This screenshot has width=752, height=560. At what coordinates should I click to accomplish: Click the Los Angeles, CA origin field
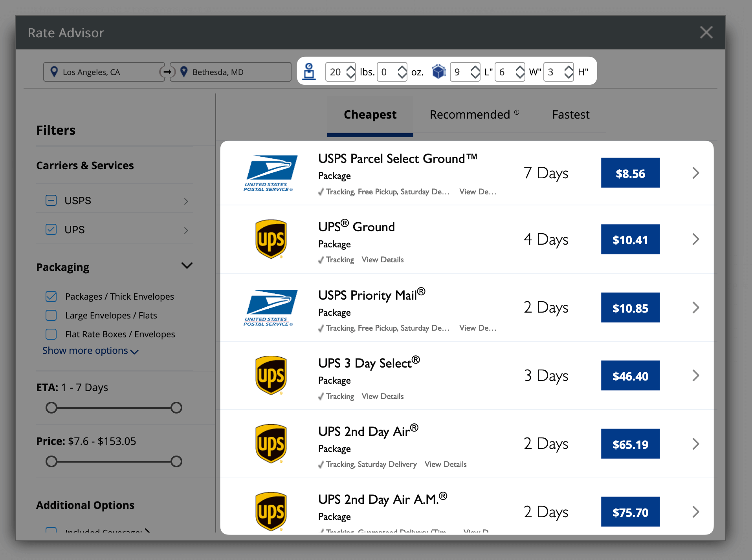pyautogui.click(x=104, y=72)
